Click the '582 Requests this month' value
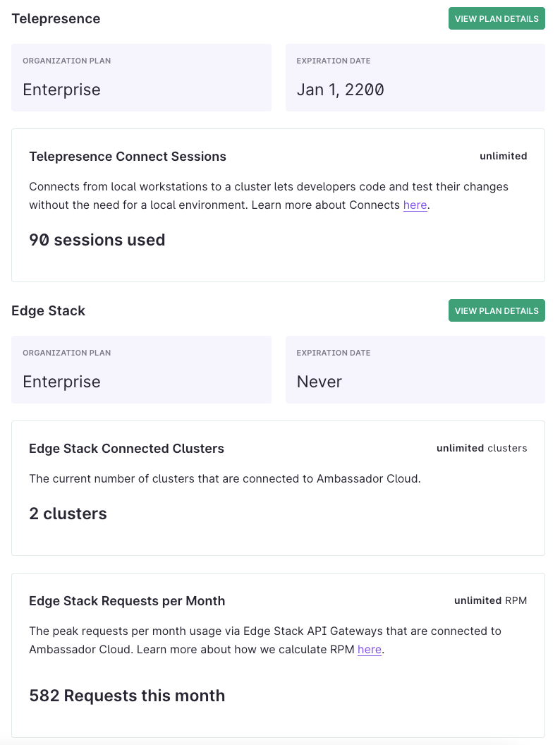560x745 pixels. (x=127, y=696)
